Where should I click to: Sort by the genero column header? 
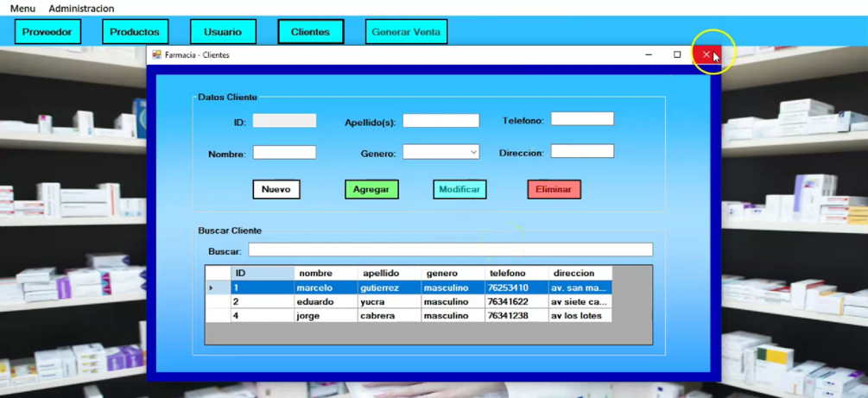tap(453, 274)
